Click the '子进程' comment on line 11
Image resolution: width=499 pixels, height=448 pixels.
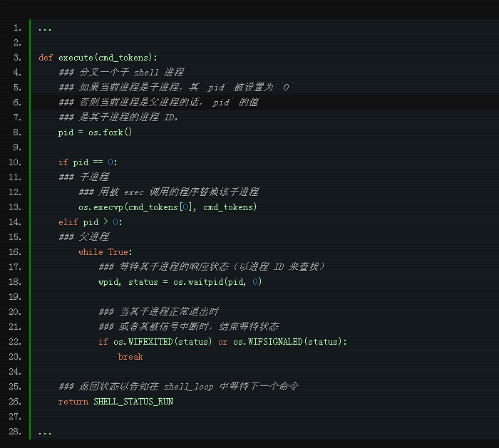[x=94, y=177]
